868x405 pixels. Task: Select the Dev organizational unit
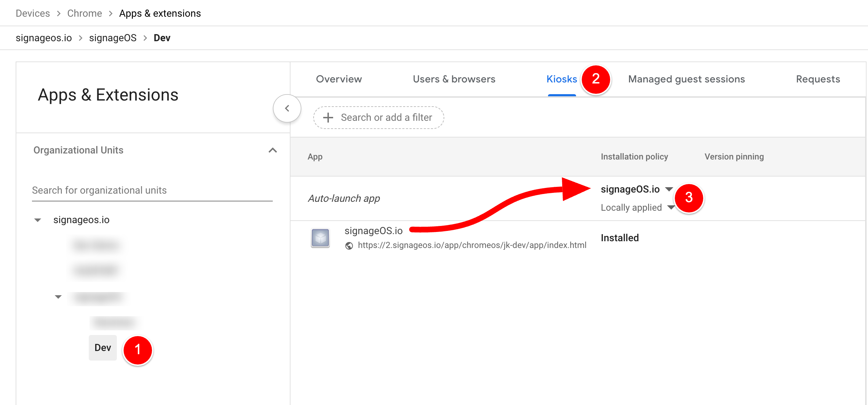103,347
